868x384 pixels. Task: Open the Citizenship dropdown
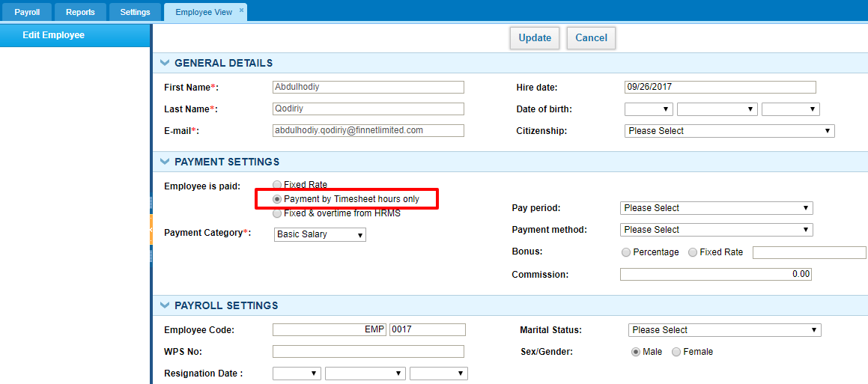[x=729, y=131]
